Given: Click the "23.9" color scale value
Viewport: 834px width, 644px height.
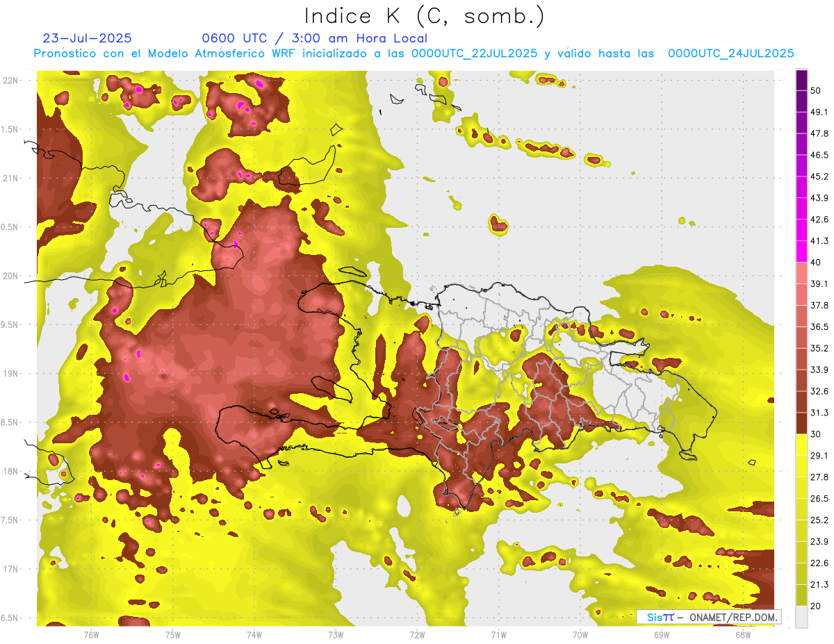Looking at the screenshot, I should (x=819, y=542).
